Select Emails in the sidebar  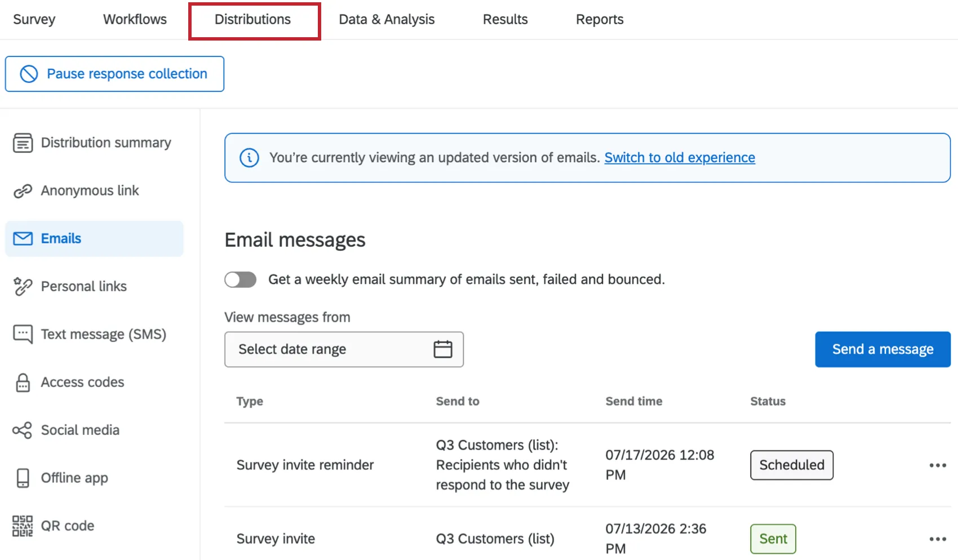[x=94, y=239]
